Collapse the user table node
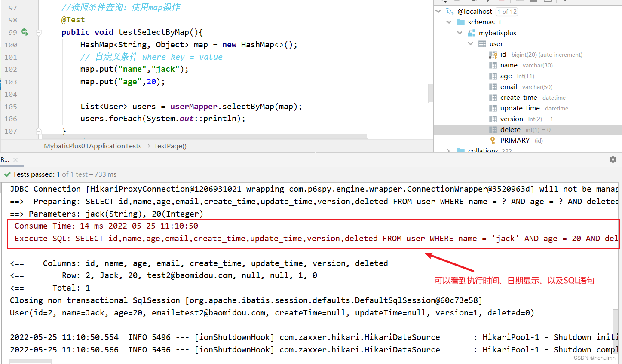The image size is (622, 364). pos(471,43)
